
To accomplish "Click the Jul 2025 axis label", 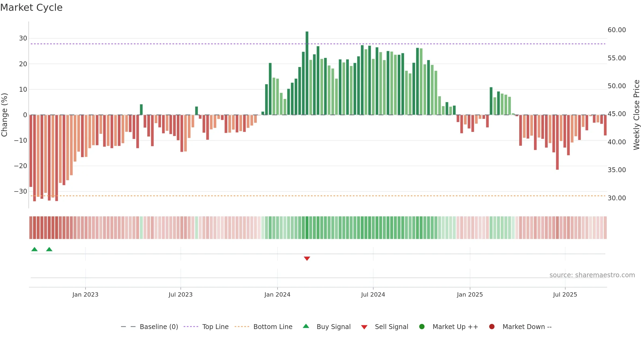I will (x=565, y=294).
